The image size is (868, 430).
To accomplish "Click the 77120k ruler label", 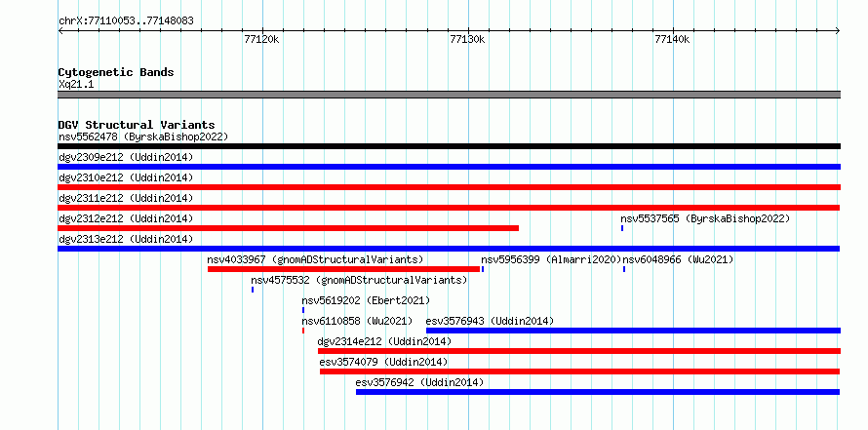I will tap(261, 39).
